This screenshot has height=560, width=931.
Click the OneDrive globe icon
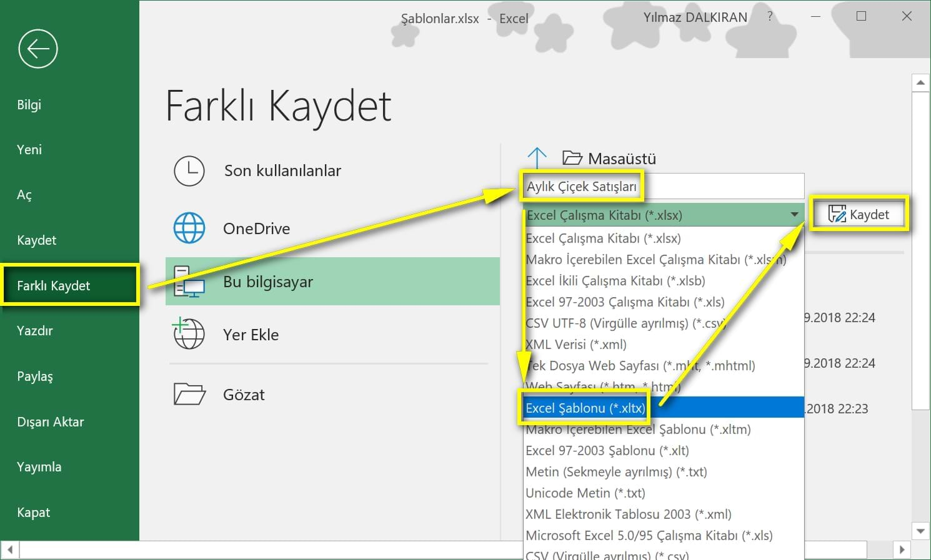coord(189,228)
